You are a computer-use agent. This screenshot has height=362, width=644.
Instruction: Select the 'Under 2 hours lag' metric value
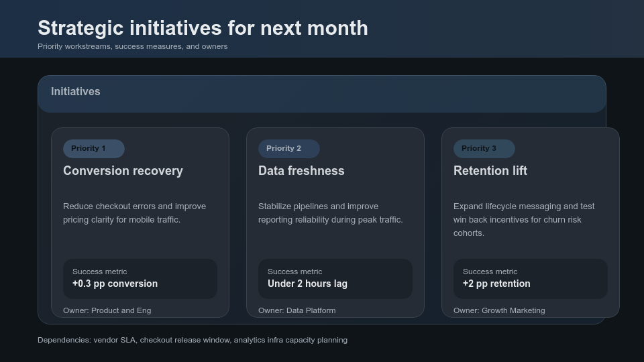pos(307,284)
